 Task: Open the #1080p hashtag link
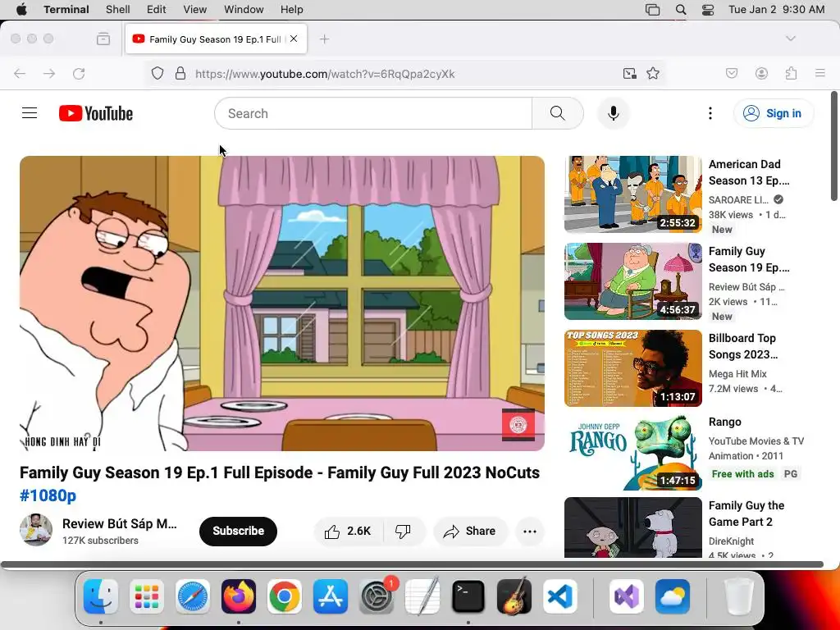[x=48, y=495]
